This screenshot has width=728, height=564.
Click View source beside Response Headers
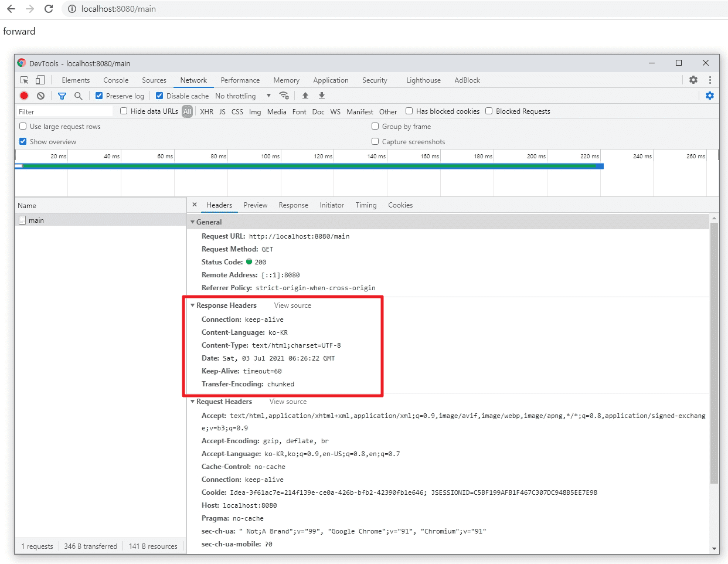pos(292,305)
